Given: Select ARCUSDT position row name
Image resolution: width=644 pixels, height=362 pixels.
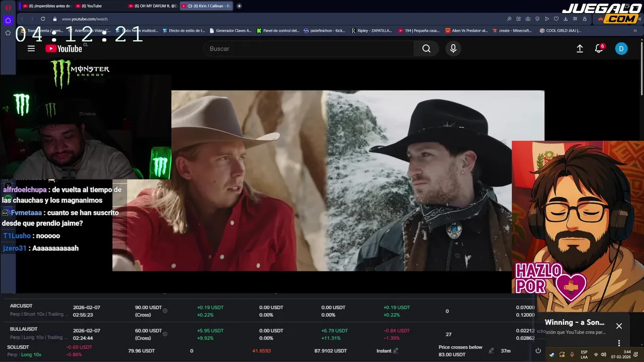Looking at the screenshot, I should (21, 306).
